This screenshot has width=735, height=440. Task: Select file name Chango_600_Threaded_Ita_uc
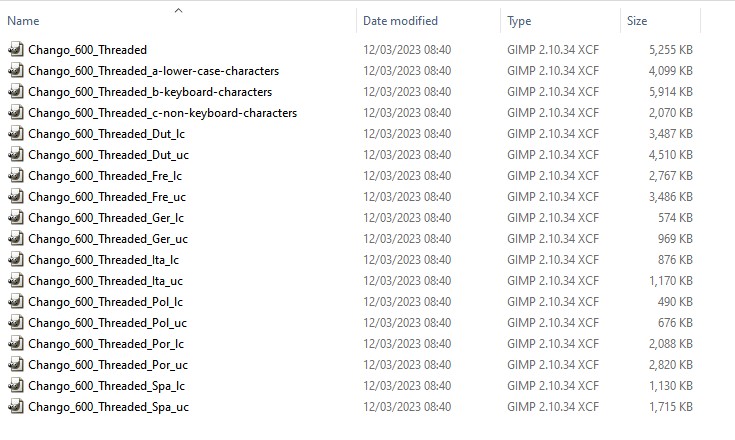[105, 281]
